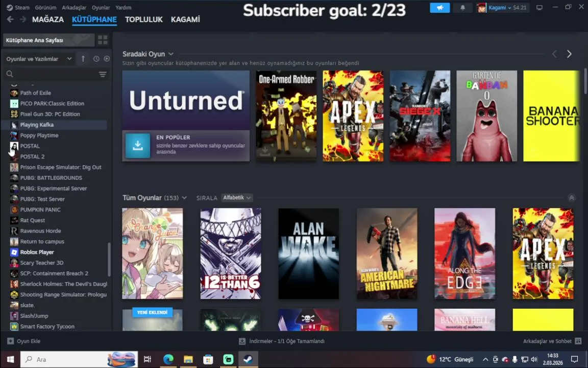Image resolution: width=588 pixels, height=368 pixels.
Task: Go forward with the right arrow
Action: coord(23,19)
